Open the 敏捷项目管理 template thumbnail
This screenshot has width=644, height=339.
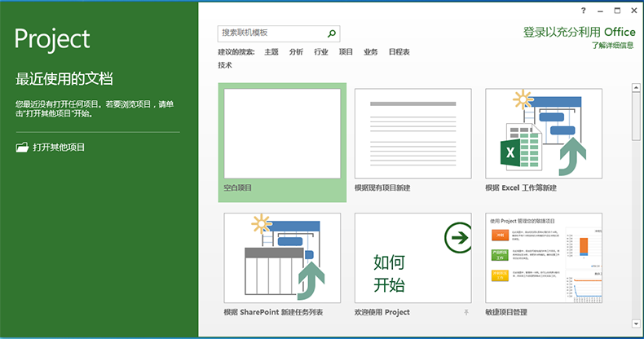pos(544,258)
